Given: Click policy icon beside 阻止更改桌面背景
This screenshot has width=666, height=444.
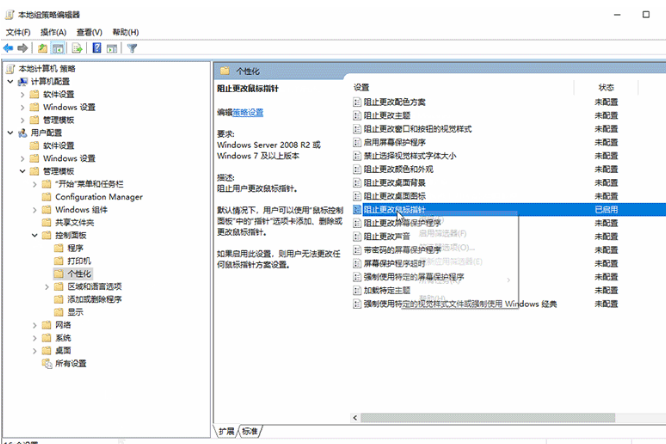Looking at the screenshot, I should point(357,183).
